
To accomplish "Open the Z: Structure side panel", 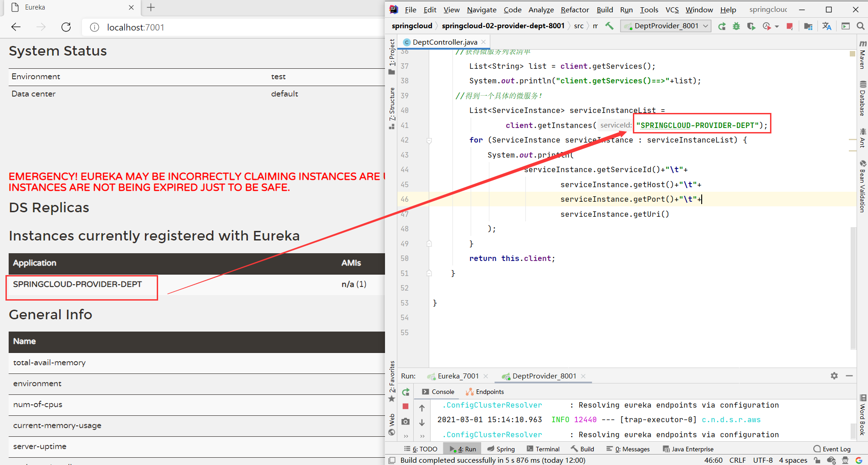I will point(392,108).
